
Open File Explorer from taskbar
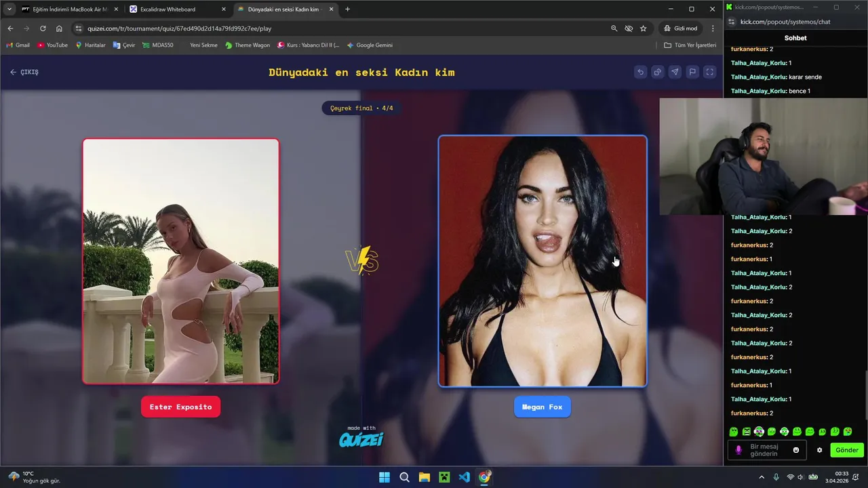[424, 477]
